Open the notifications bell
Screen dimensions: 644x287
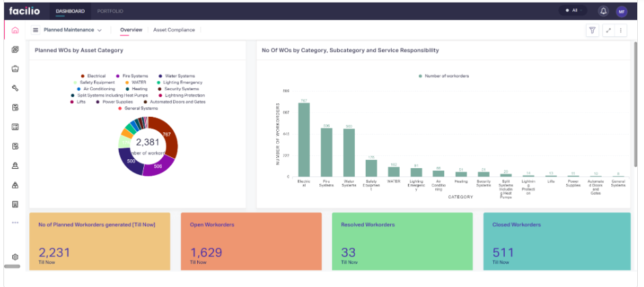click(x=603, y=11)
